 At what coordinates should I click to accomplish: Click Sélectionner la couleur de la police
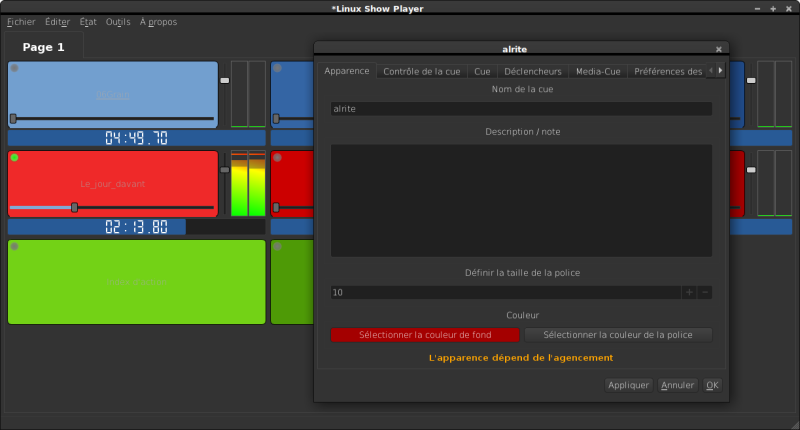(618, 335)
